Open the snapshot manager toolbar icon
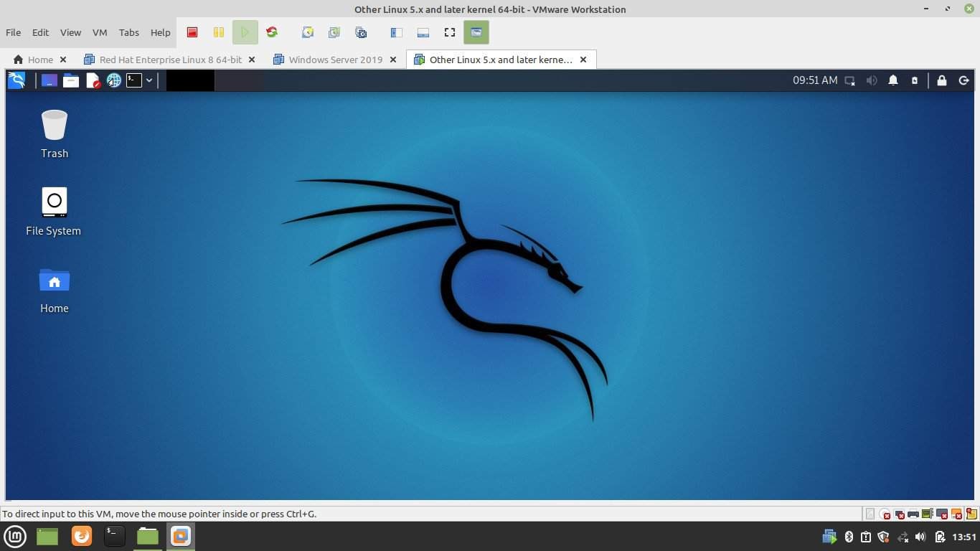 tap(361, 32)
